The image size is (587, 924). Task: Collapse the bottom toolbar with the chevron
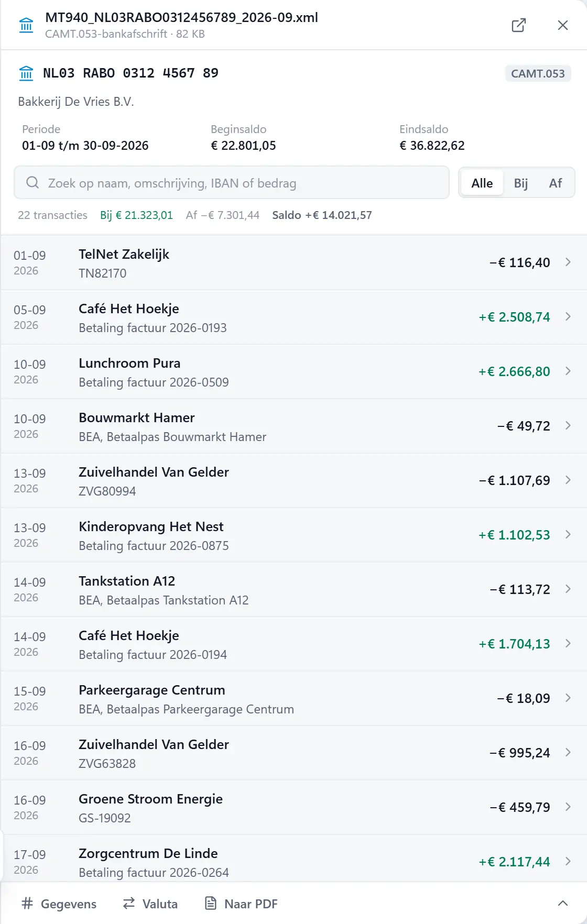click(563, 904)
